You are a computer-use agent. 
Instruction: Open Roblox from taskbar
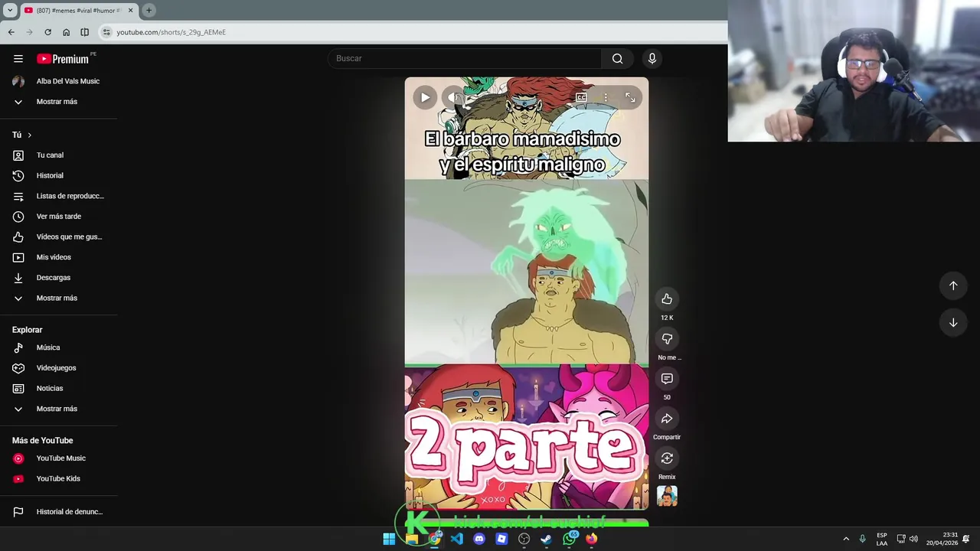click(x=501, y=539)
